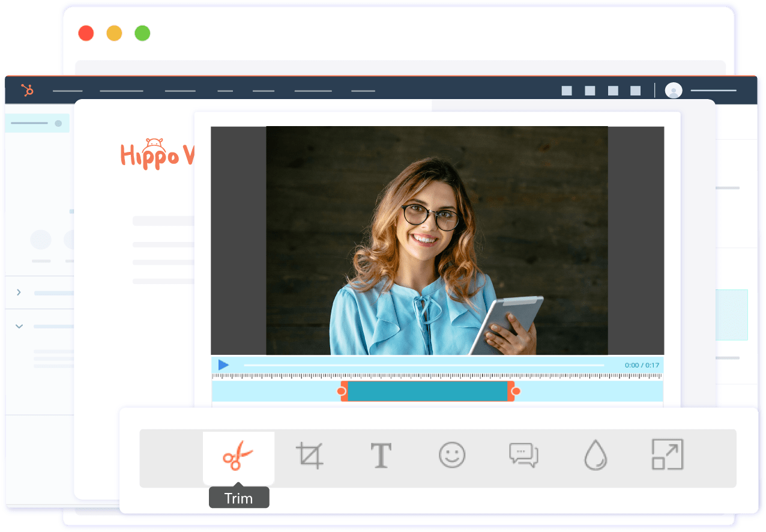766x532 pixels.
Task: Select the Watermark droplet tool
Action: (595, 455)
